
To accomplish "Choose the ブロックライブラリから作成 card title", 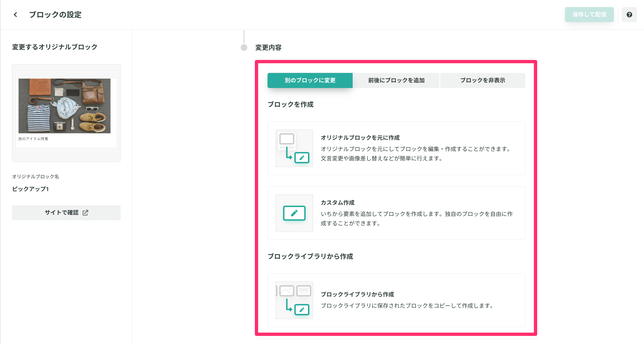I will (x=357, y=294).
